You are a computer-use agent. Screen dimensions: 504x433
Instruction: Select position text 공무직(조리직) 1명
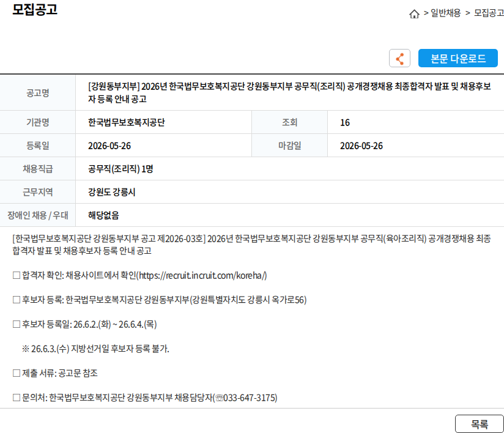(120, 169)
